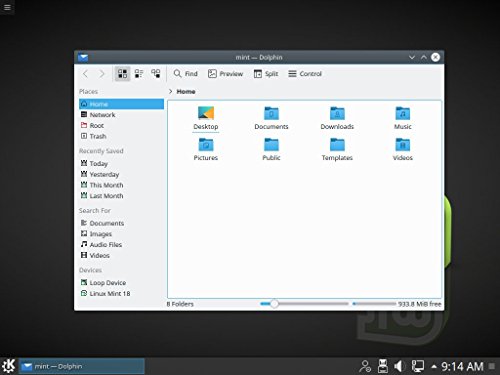Show files saved Yesterday
This screenshot has height=375, width=500.
[121, 174]
